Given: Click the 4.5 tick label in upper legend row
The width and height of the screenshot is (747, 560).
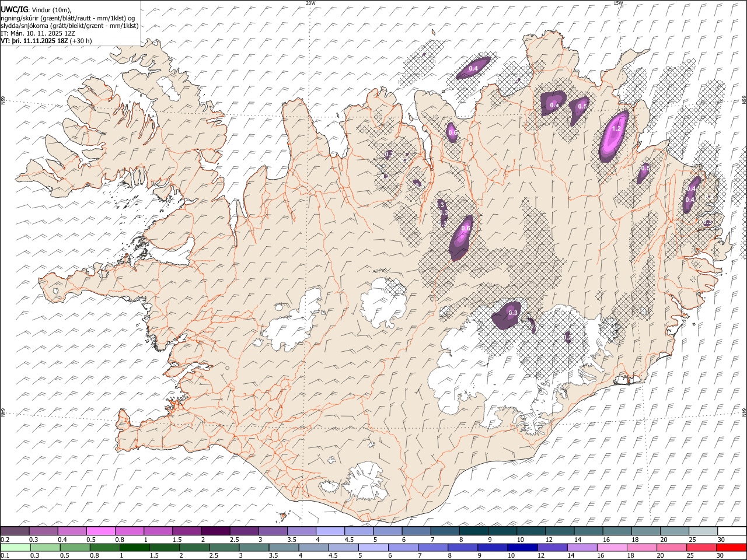Looking at the screenshot, I should pyautogui.click(x=349, y=540).
